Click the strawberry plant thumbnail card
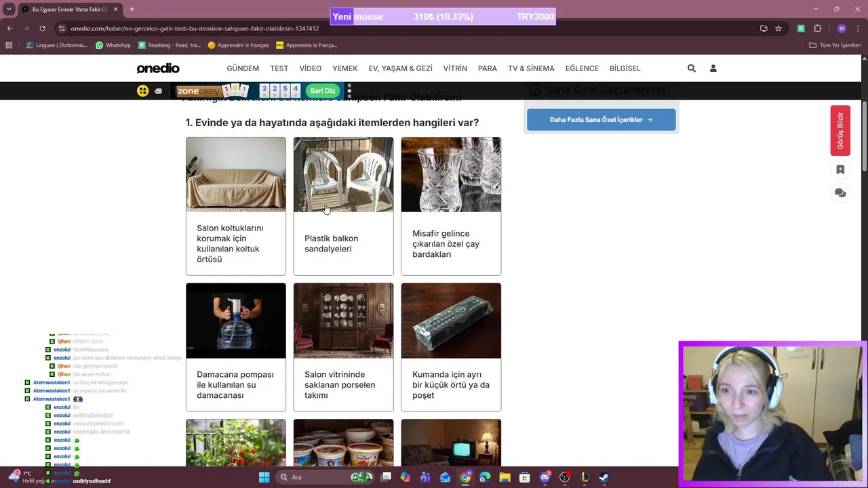This screenshot has width=868, height=488. pos(236,443)
